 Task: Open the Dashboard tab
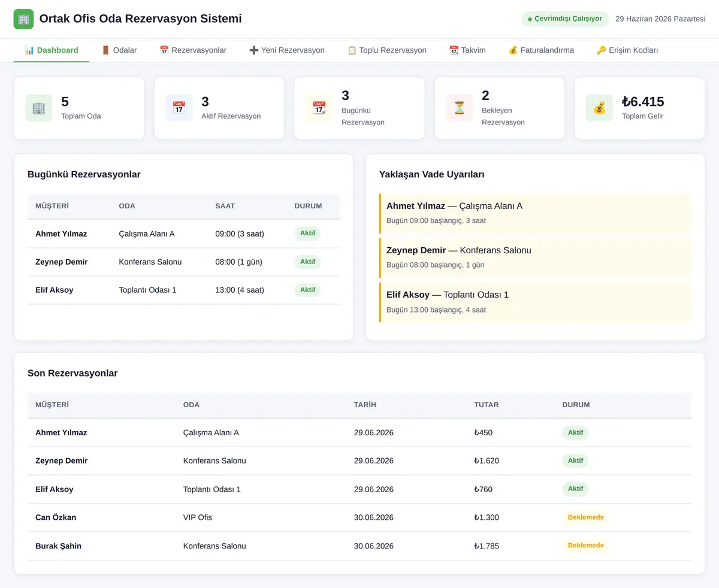coord(52,50)
